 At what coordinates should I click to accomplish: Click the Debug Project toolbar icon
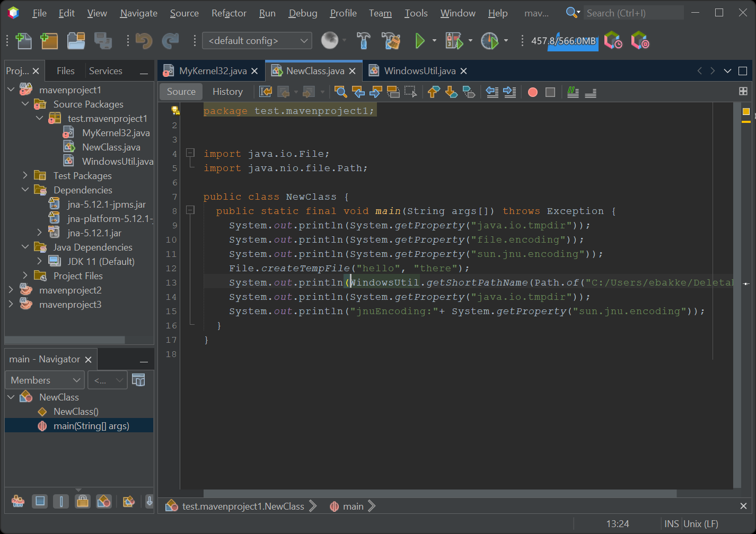tap(454, 41)
